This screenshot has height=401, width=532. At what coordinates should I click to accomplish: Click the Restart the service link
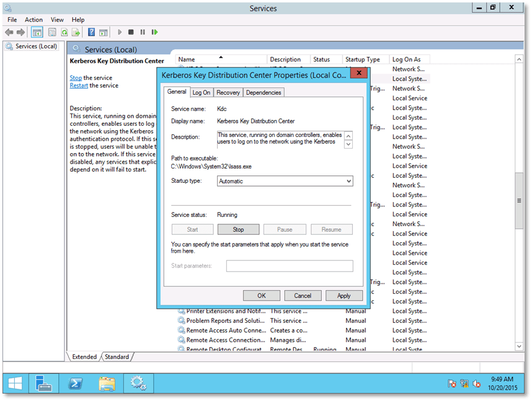click(79, 86)
